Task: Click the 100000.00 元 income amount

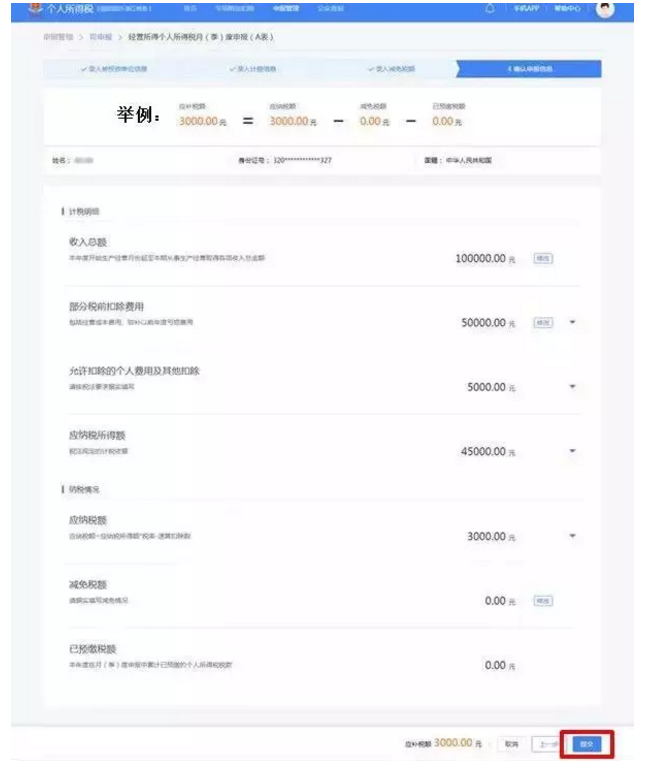Action: [485, 259]
